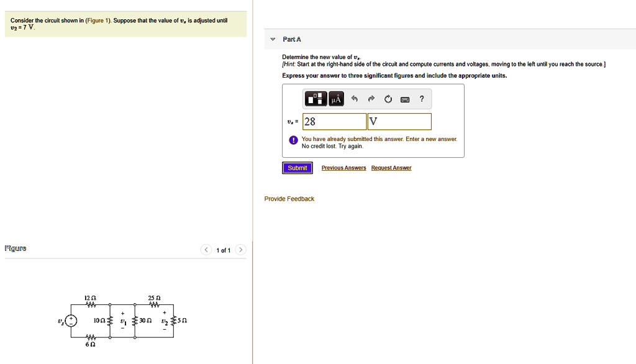Image resolution: width=636 pixels, height=364 pixels.
Task: Click the undo arrow icon
Action: coord(354,99)
